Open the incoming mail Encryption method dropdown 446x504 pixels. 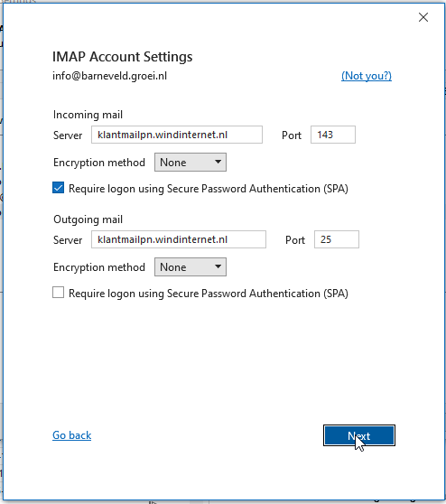coord(190,163)
